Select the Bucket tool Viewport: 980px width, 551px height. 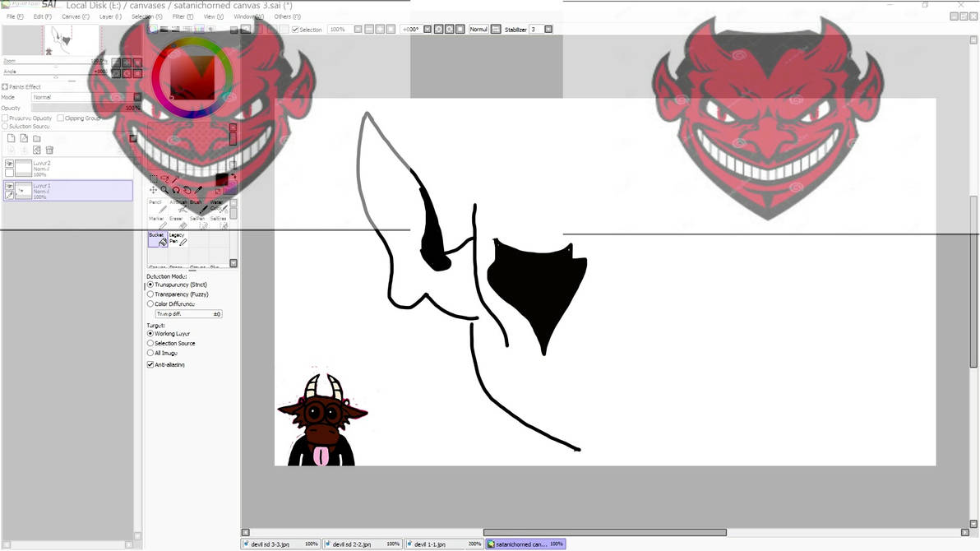(x=158, y=239)
